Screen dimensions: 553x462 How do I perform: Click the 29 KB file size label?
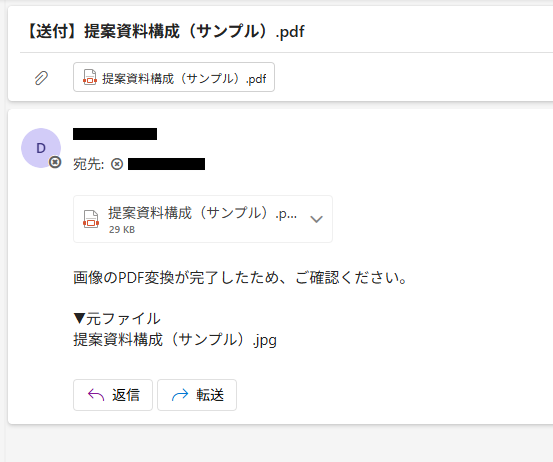click(122, 230)
